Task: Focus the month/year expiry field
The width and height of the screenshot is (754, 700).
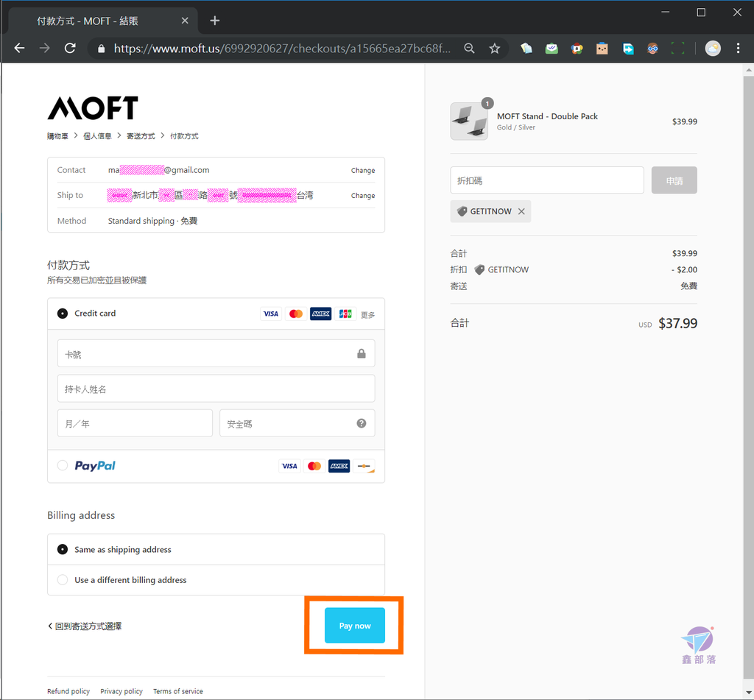Action: pyautogui.click(x=135, y=423)
